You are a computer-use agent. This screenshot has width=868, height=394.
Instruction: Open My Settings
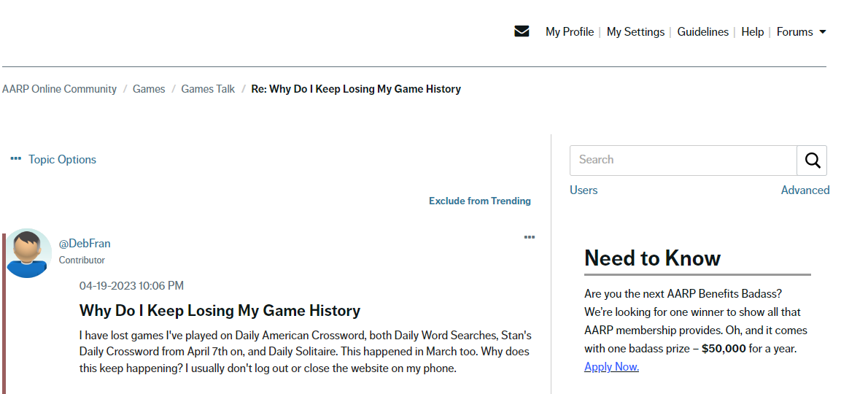coord(635,32)
